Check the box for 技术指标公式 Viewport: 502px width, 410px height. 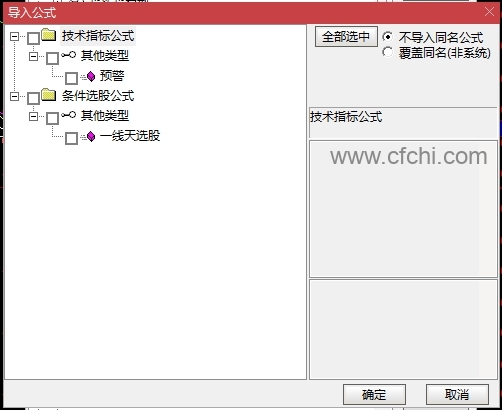click(x=33, y=38)
